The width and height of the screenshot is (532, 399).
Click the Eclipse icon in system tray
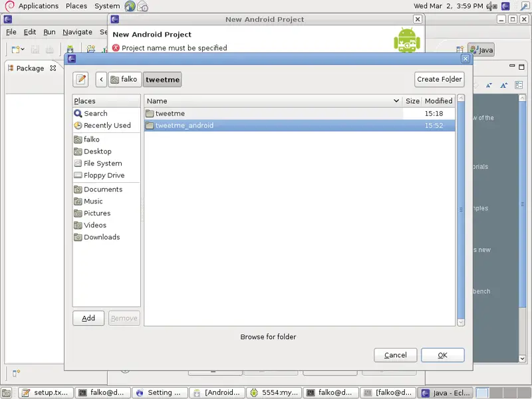(x=505, y=6)
